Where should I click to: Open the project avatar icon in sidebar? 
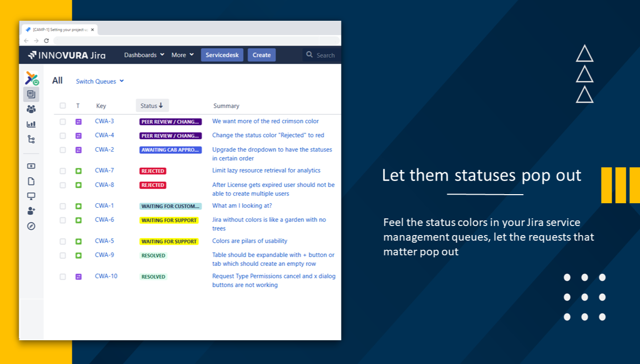coord(31,78)
